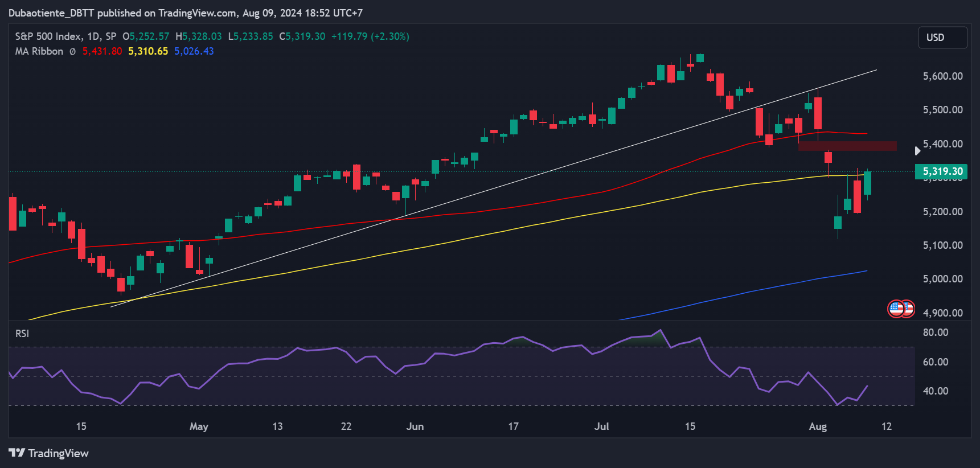Click the SP exchange label in legend
The image size is (980, 468).
pyautogui.click(x=111, y=36)
